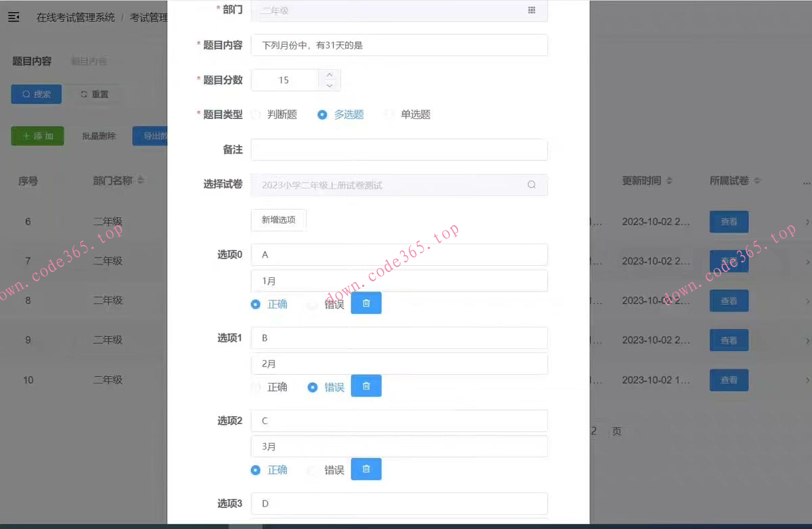Open the 在线考试管理系统 breadcrumb

click(75, 17)
